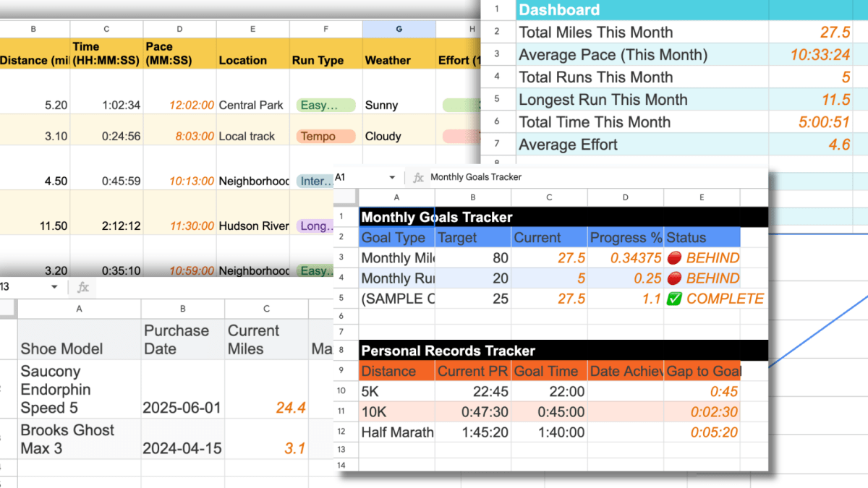Select column D header in Monthly Goals sheet

click(625, 197)
